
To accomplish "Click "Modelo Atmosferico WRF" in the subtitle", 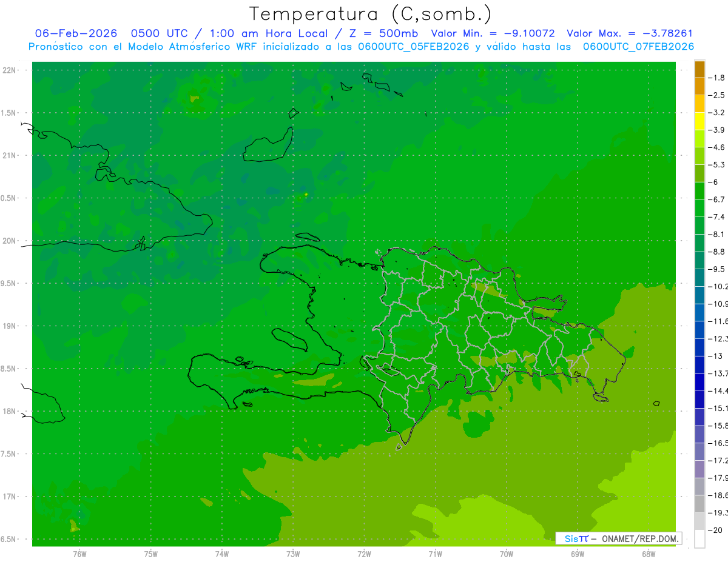I will tap(190, 47).
